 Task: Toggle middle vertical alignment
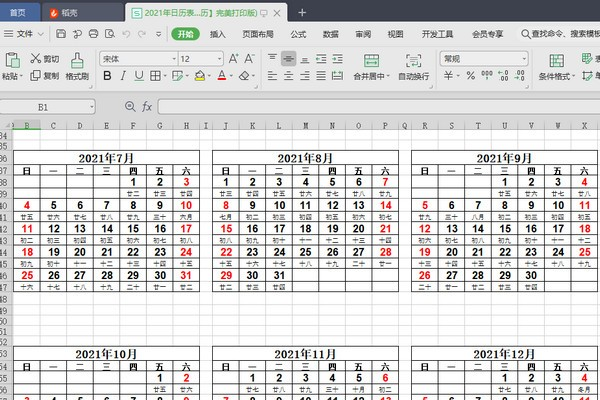[x=289, y=59]
